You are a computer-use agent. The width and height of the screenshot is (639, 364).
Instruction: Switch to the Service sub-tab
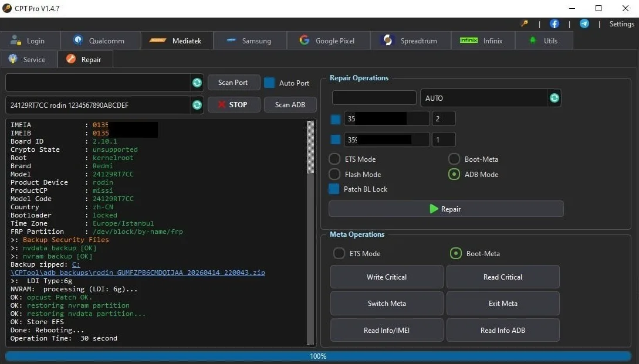[29, 59]
